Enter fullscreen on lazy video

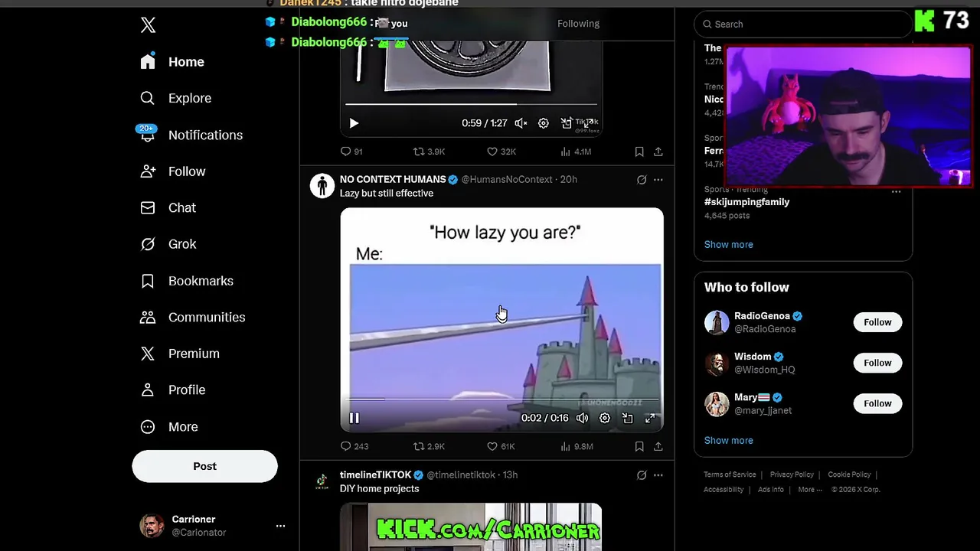pyautogui.click(x=650, y=418)
